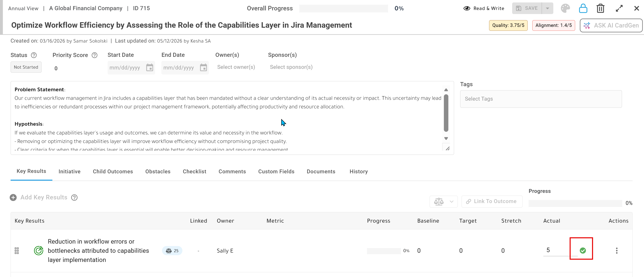Click the Overall Progress bar
This screenshot has width=644, height=277.
tap(343, 9)
